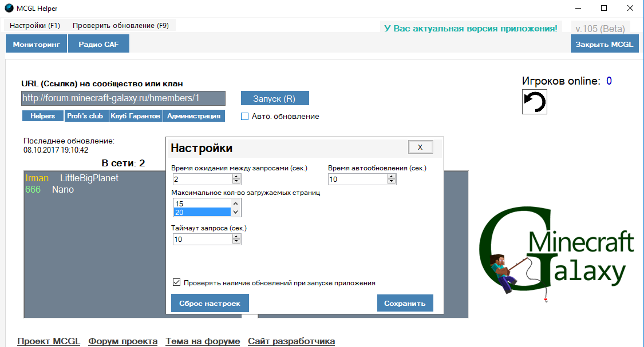
Task: Switch to the Радио CAF tab
Action: pos(98,44)
